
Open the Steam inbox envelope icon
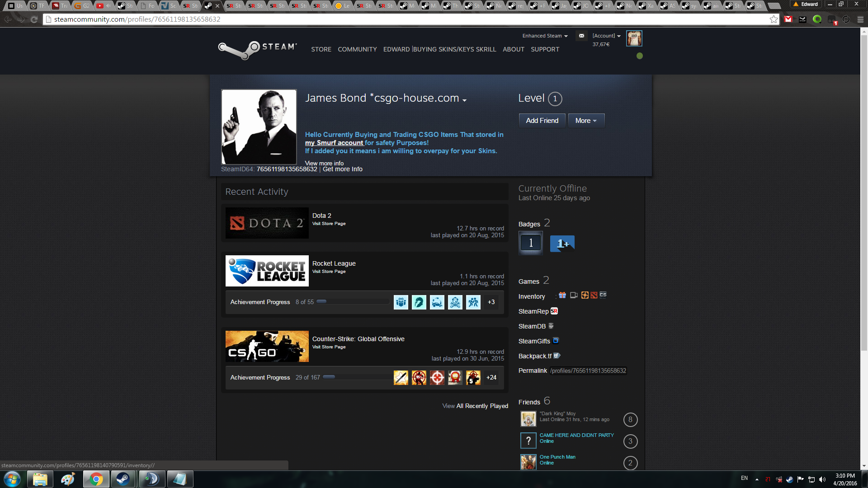coord(581,36)
